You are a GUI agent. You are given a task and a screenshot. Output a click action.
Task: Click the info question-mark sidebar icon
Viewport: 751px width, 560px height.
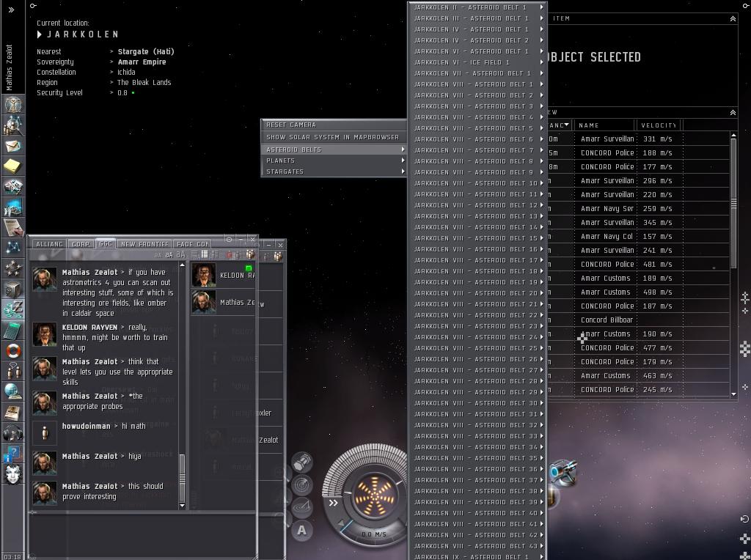pos(13,453)
